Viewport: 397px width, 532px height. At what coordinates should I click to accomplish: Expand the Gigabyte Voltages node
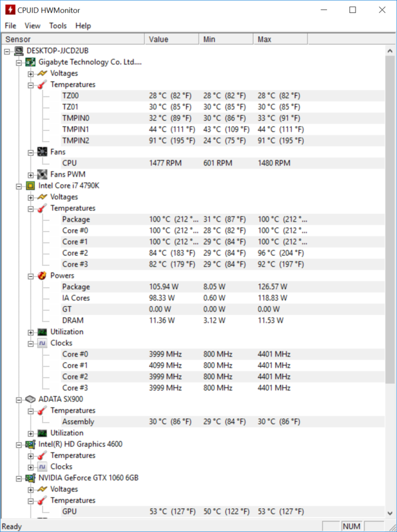tap(31, 74)
